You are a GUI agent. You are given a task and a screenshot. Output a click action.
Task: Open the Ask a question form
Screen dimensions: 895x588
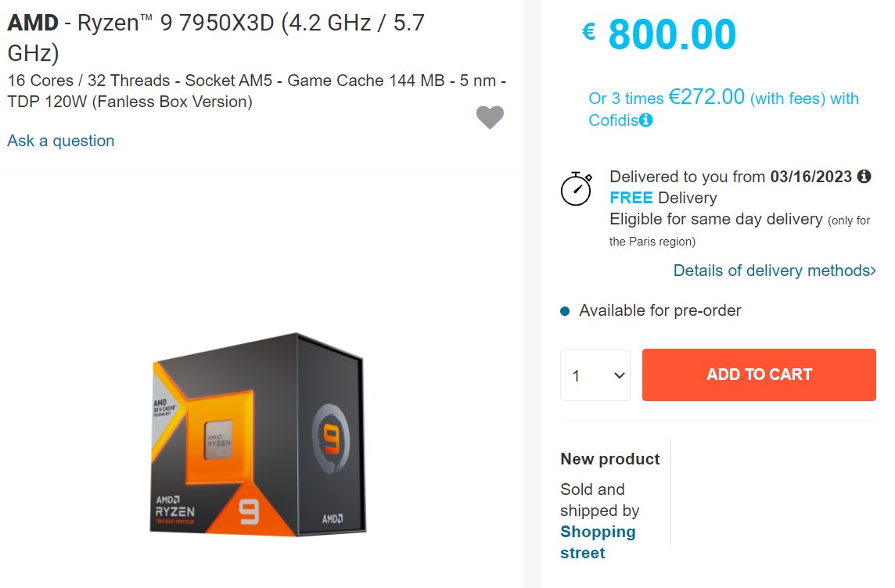pos(59,140)
